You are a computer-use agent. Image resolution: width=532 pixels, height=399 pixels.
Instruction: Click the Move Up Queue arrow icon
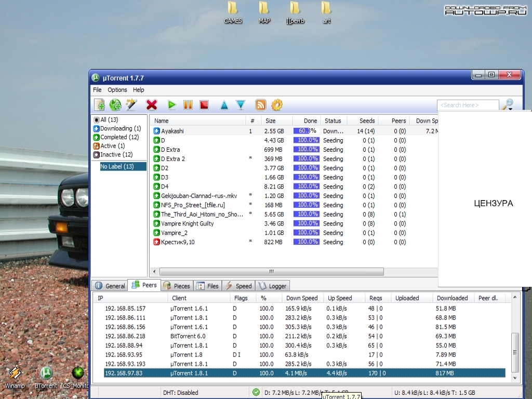point(224,105)
